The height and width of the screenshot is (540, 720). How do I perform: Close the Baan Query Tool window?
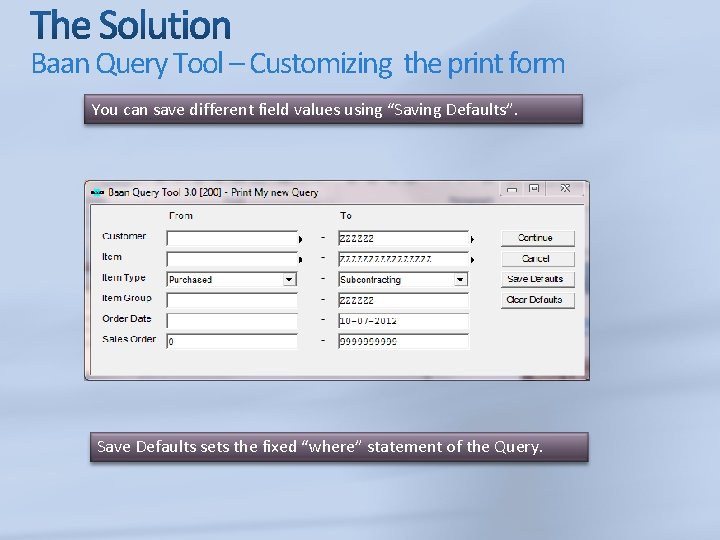(x=565, y=189)
